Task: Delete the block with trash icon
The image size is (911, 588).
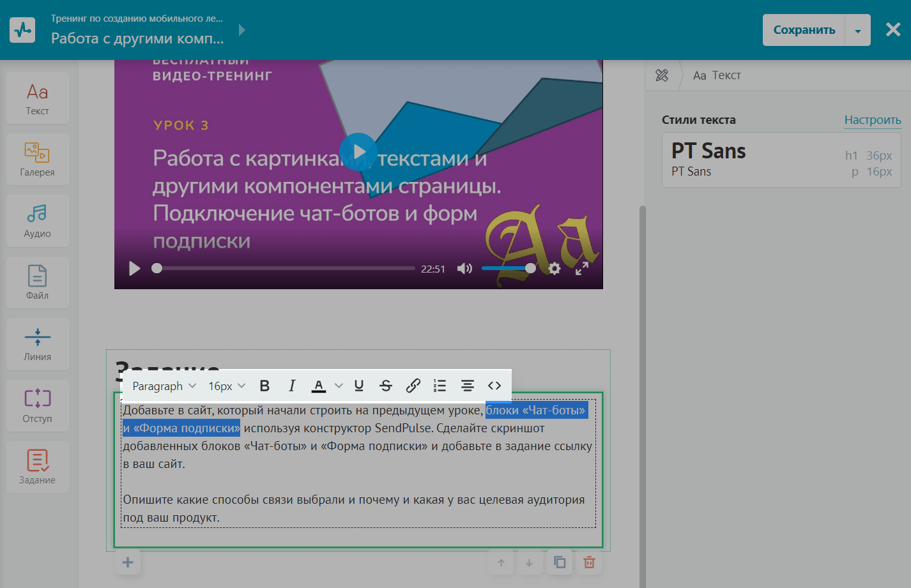Action: pos(589,562)
